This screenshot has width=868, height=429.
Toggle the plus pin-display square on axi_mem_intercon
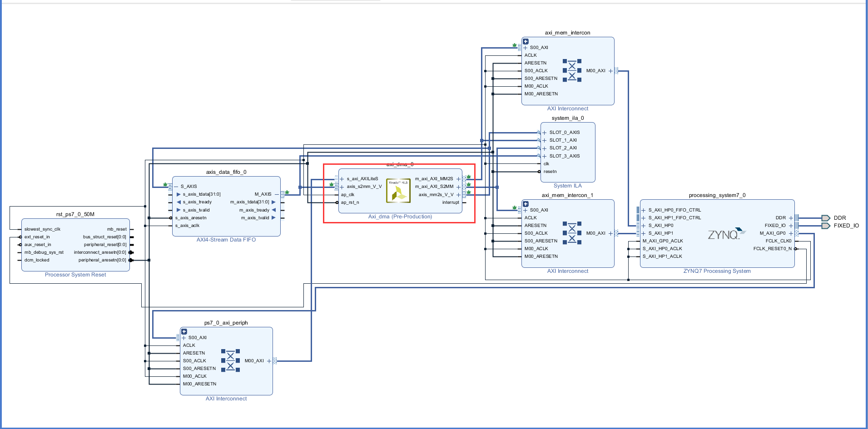pyautogui.click(x=525, y=41)
